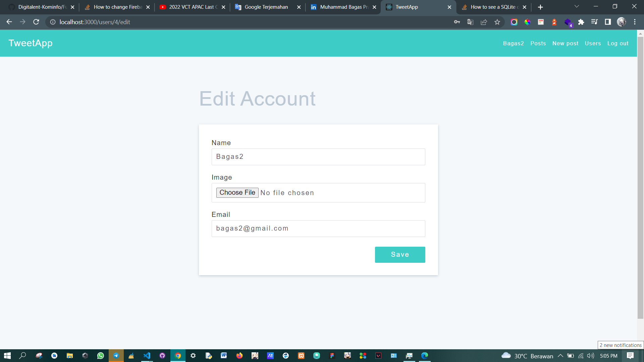Image resolution: width=644 pixels, height=362 pixels.
Task: Open Chrome three-dot menu
Action: (635, 22)
